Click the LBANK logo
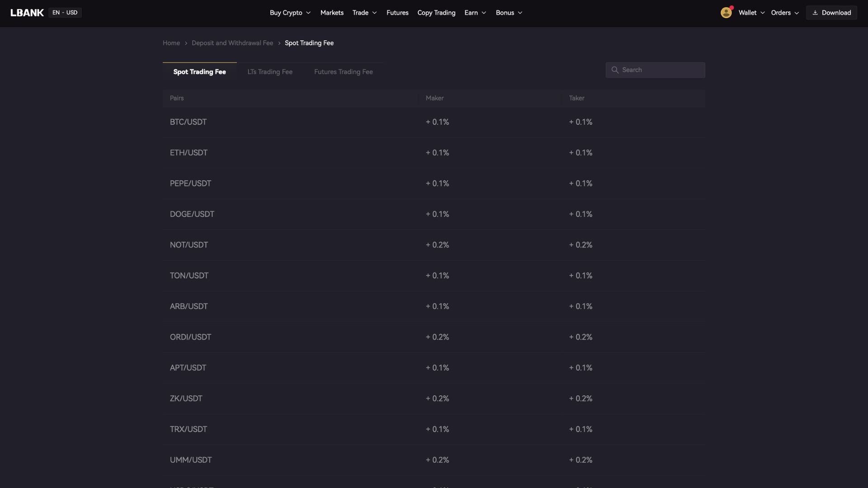 [x=27, y=12]
